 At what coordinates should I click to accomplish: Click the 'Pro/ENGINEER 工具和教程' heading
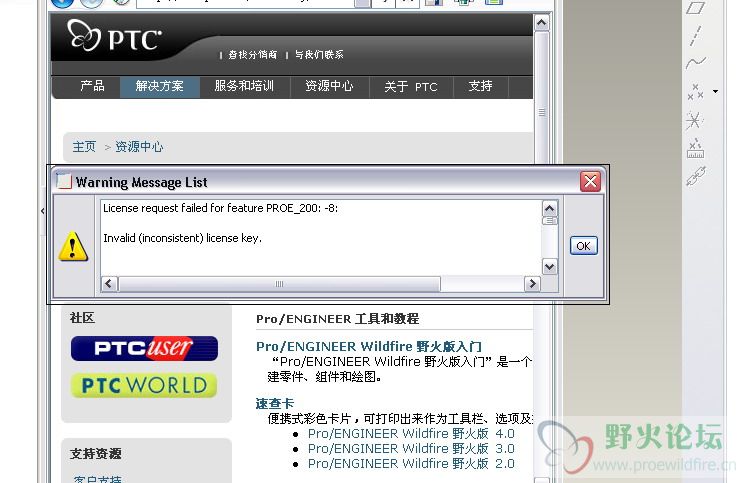pos(337,319)
